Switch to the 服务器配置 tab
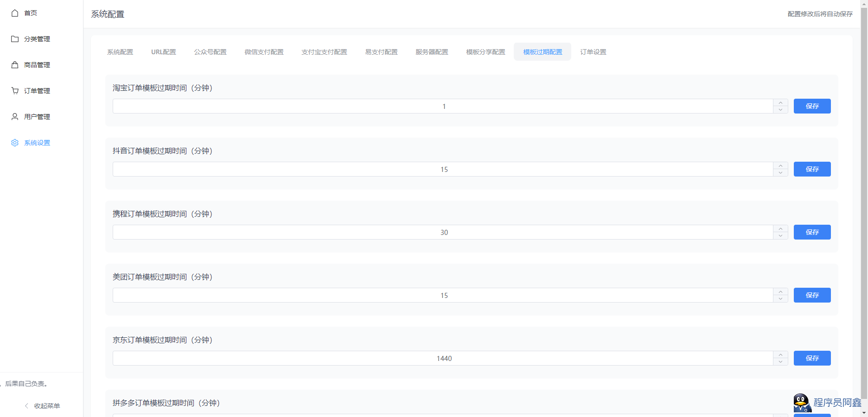Screen dimensions: 868x417 tap(432, 52)
